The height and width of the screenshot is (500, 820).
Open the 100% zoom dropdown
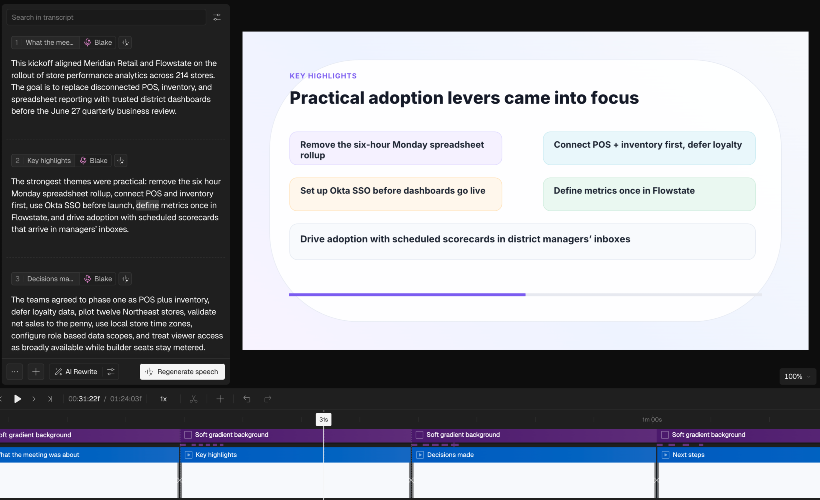(797, 377)
